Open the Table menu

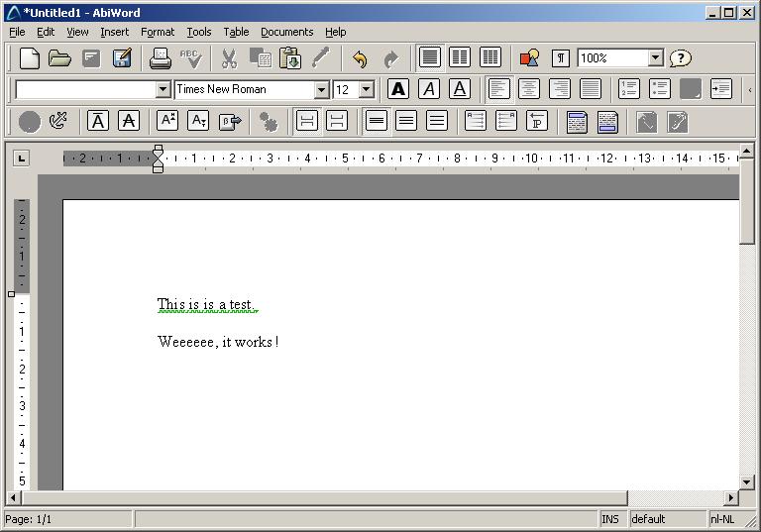(x=236, y=32)
